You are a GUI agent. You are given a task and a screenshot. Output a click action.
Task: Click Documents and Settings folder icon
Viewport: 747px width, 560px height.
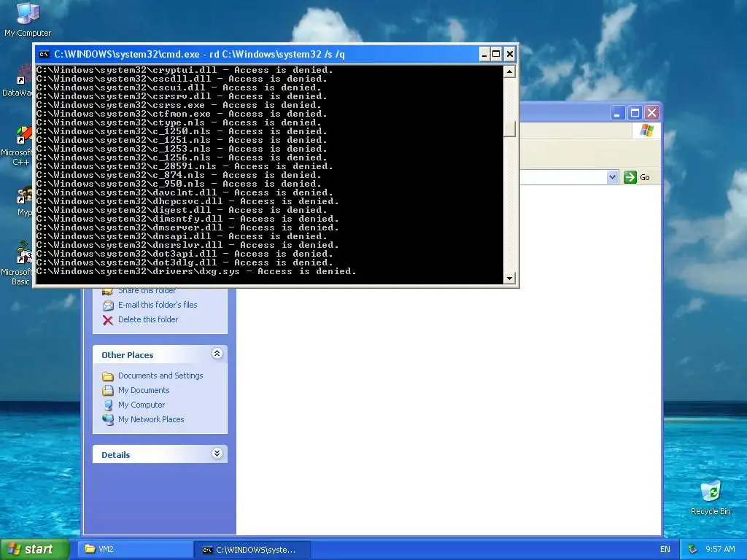(x=108, y=376)
